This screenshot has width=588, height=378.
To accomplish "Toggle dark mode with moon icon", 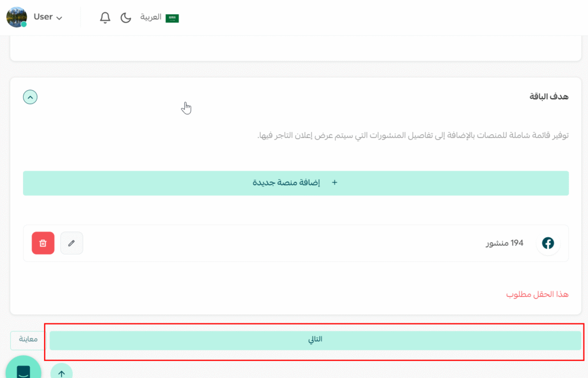I will pyautogui.click(x=125, y=18).
